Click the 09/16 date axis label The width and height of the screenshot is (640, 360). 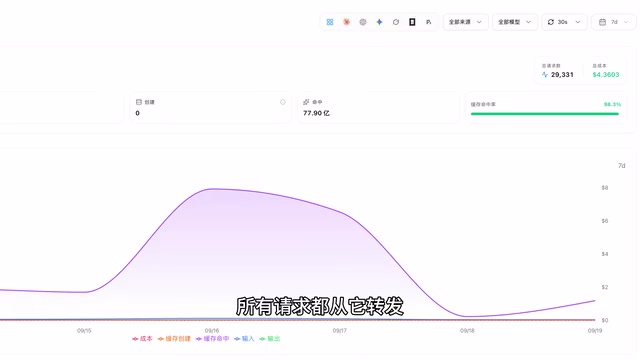pyautogui.click(x=212, y=331)
